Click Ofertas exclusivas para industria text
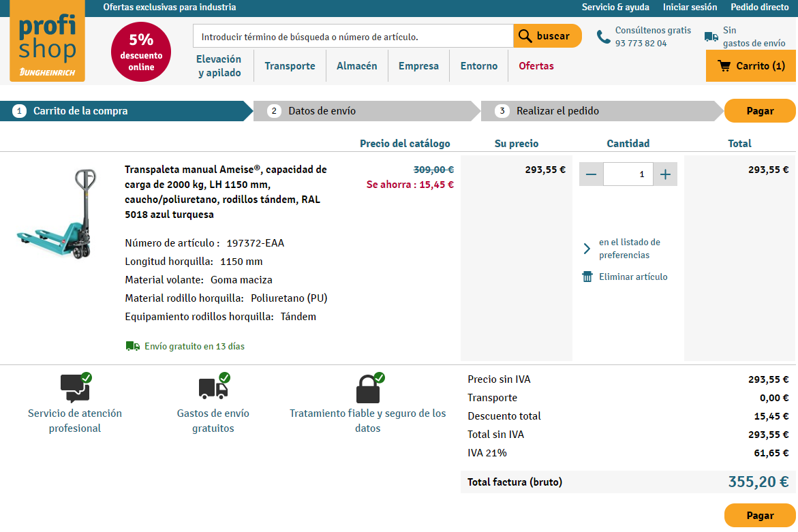This screenshot has width=798, height=532. [170, 7]
